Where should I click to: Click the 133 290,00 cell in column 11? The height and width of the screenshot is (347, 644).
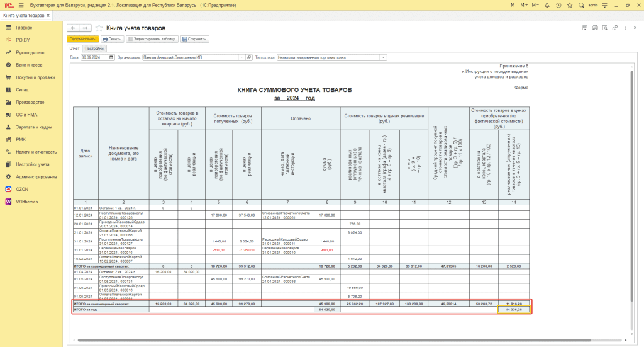(414, 304)
